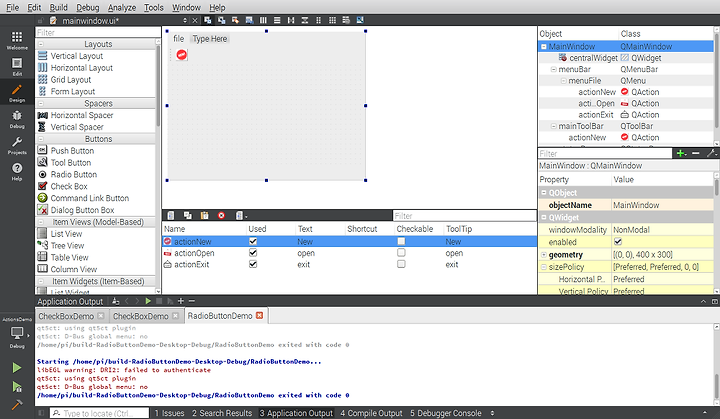Viewport: 720px width, 419px height.
Task: Copy the selected action in Action Editor
Action: (187, 215)
